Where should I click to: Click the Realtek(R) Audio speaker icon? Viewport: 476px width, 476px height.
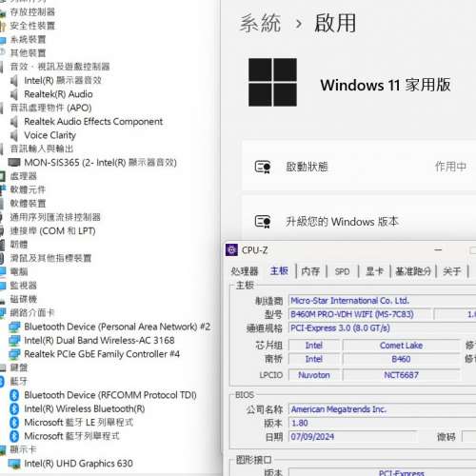pyautogui.click(x=14, y=94)
